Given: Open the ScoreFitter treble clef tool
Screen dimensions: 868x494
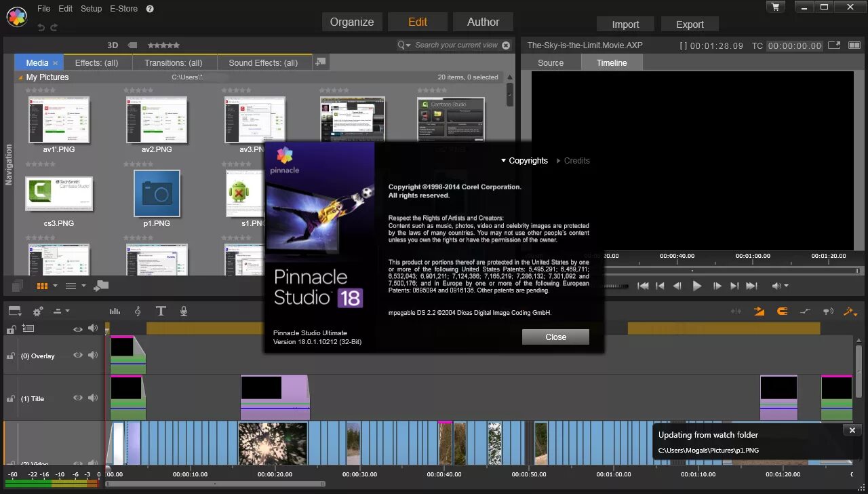Looking at the screenshot, I should coord(138,311).
